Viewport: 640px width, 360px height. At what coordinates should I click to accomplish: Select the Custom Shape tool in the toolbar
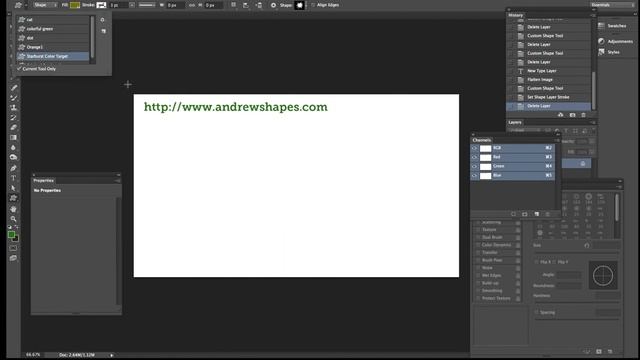pyautogui.click(x=13, y=198)
